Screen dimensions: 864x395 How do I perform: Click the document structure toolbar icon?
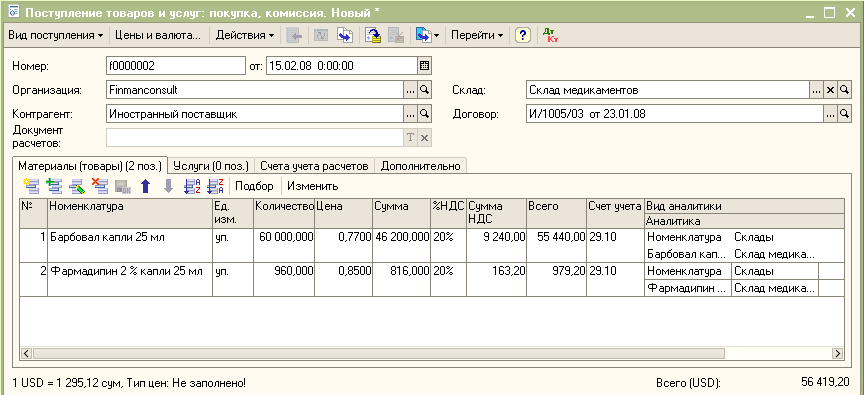pos(423,35)
